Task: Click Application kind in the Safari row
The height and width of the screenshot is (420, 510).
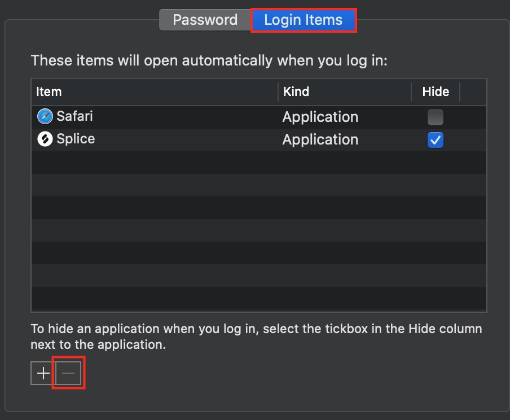Action: click(x=320, y=117)
